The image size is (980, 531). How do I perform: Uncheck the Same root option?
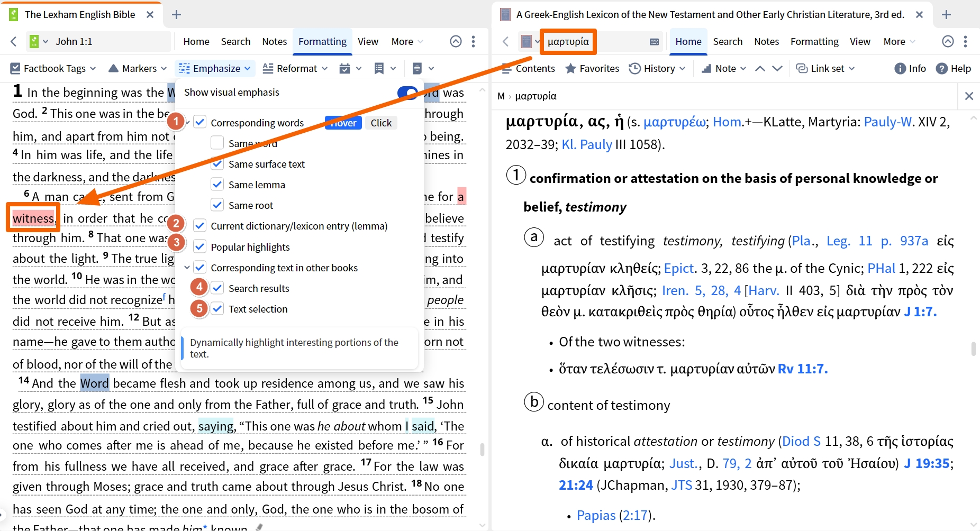tap(217, 205)
